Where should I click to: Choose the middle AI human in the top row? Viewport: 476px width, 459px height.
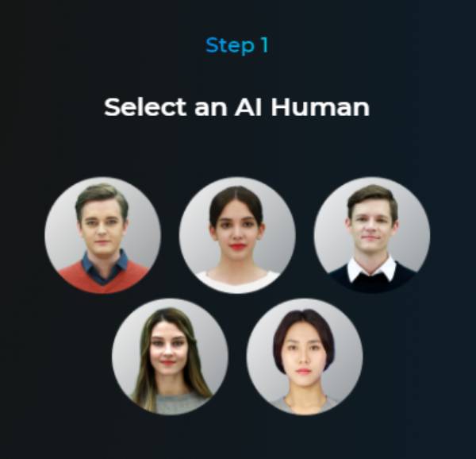[237, 235]
